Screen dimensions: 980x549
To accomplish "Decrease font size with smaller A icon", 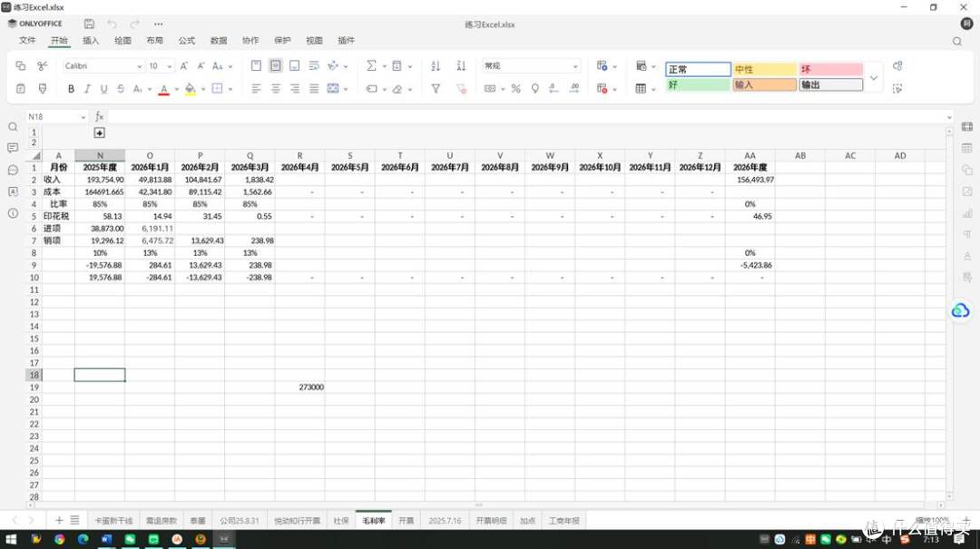I will (x=201, y=65).
